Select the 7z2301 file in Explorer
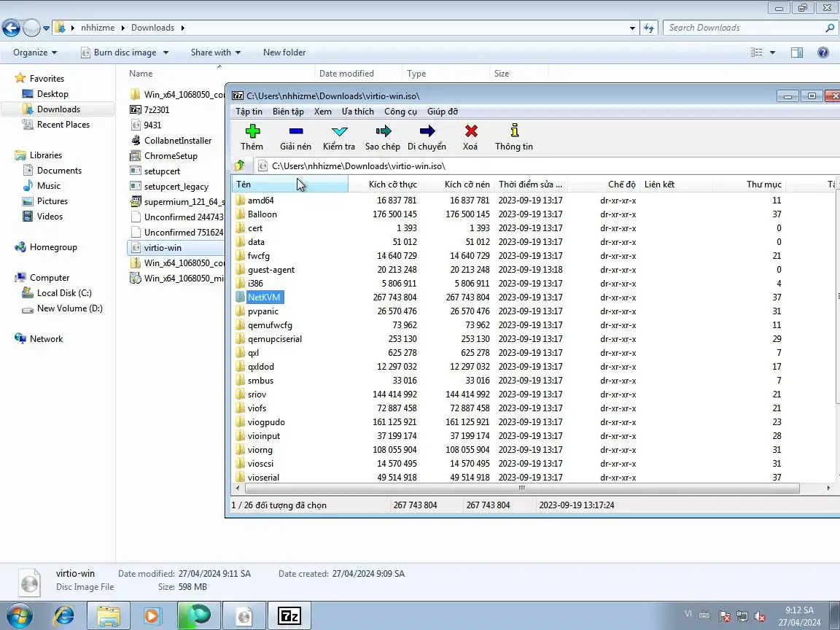The width and height of the screenshot is (840, 630). pyautogui.click(x=157, y=110)
